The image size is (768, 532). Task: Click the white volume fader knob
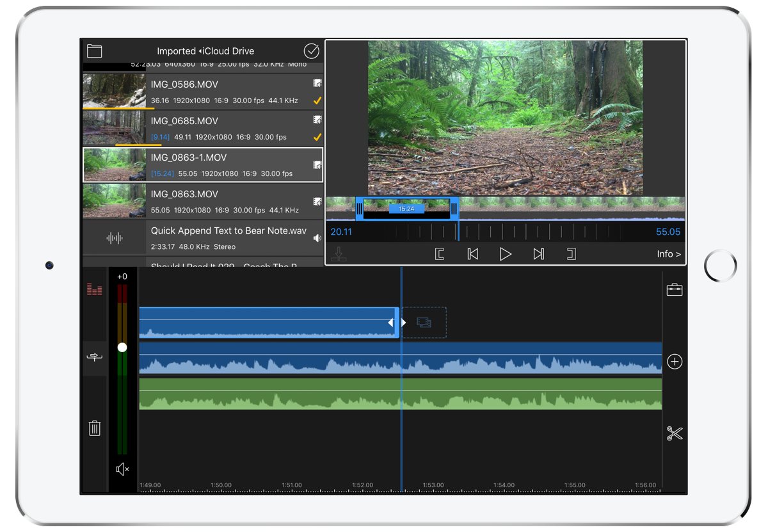(x=122, y=348)
